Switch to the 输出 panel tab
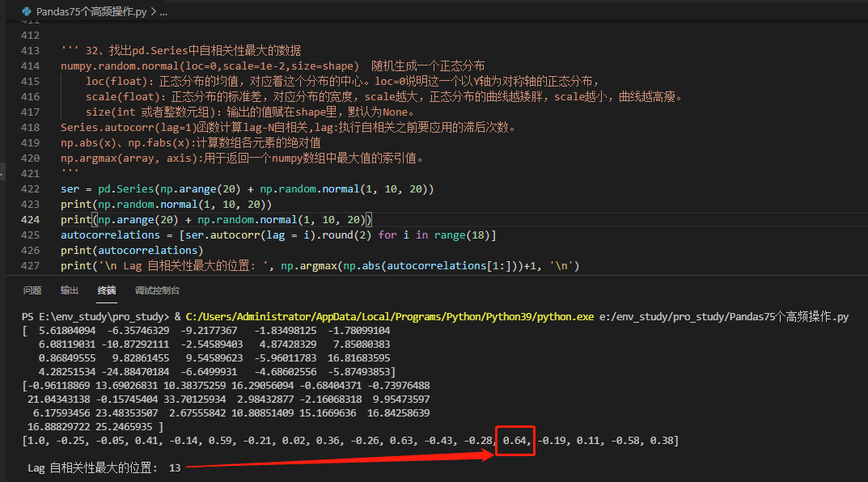Image resolution: width=868 pixels, height=482 pixels. point(70,290)
